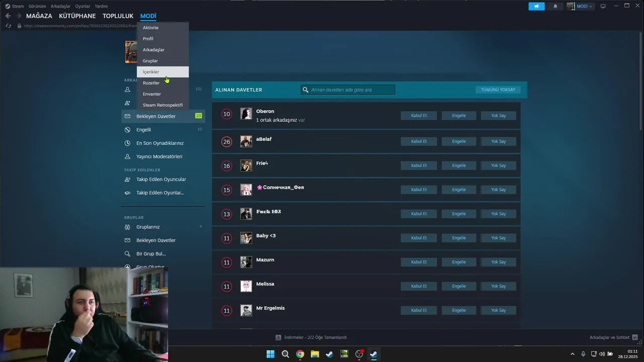Accept Oberon's friend invite
This screenshot has width=644, height=362.
click(x=419, y=116)
